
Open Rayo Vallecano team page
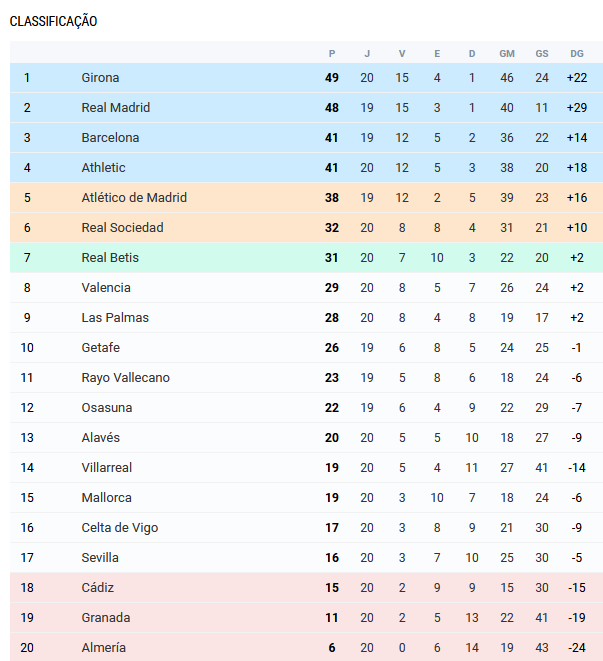[x=125, y=378]
